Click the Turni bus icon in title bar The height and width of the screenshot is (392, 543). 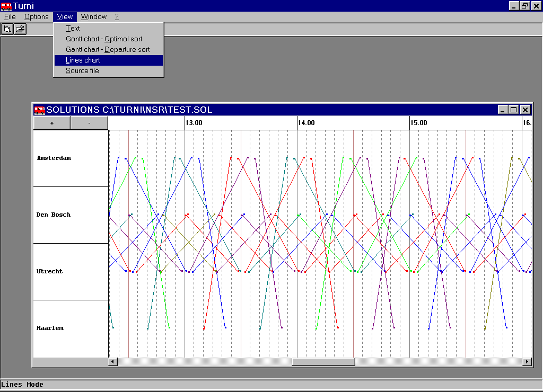pos(6,6)
